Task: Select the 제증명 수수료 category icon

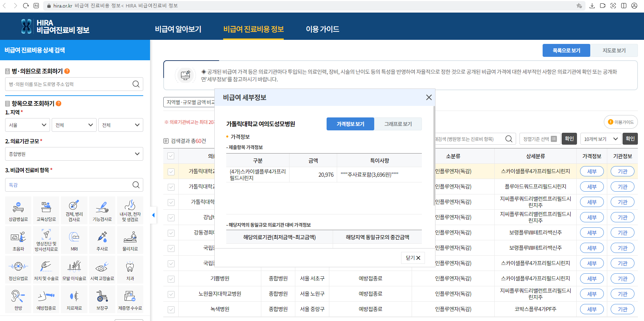Action: [130, 299]
